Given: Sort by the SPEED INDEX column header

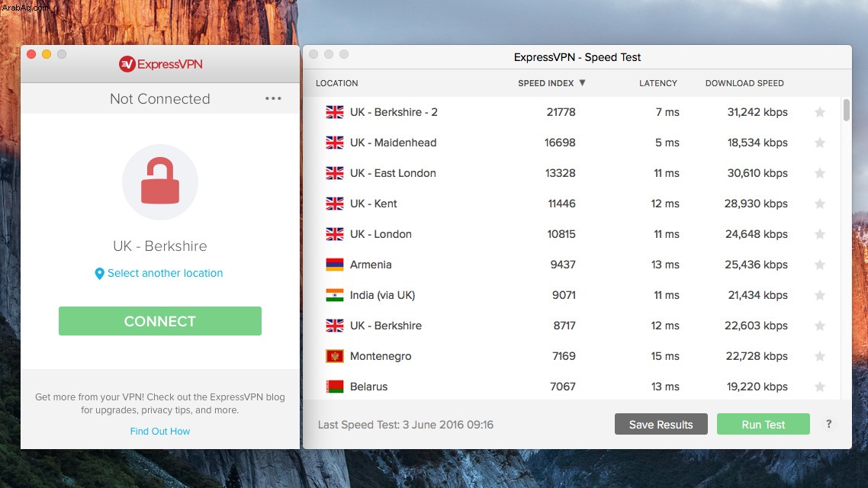Looking at the screenshot, I should tap(546, 83).
